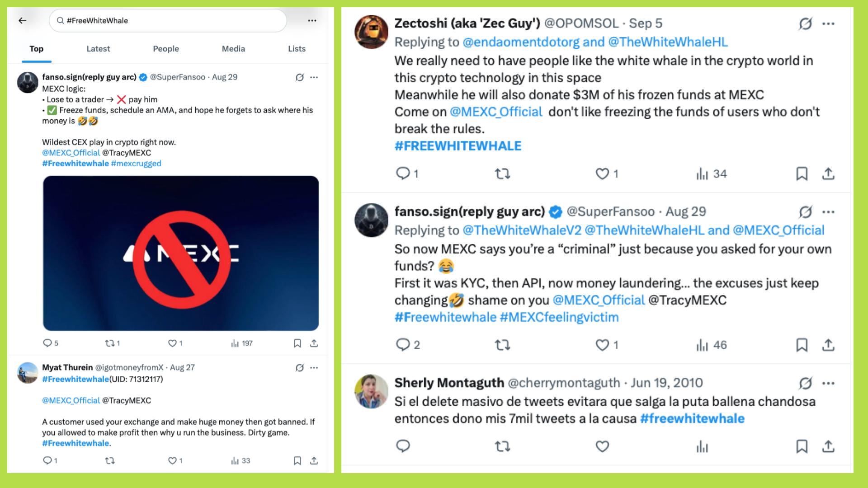Click the #FREEWHITEWHALE hashtag in Zectoshi's tweet
Screen dimensions: 868x488
[458, 146]
